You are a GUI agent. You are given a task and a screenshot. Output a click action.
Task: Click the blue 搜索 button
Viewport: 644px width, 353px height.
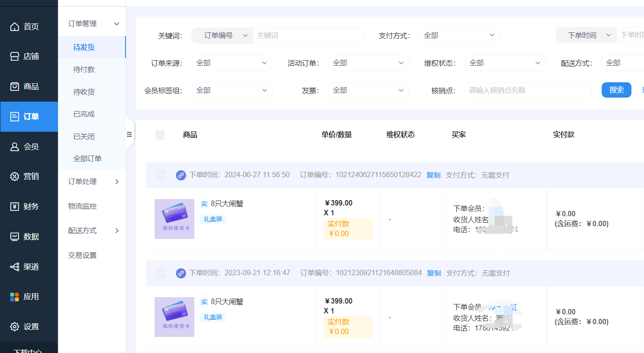(x=616, y=90)
